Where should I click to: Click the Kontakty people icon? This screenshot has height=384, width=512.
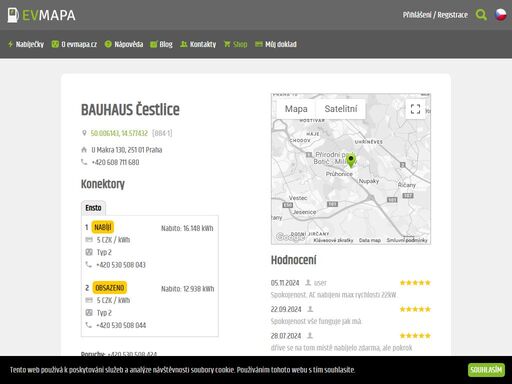click(183, 44)
